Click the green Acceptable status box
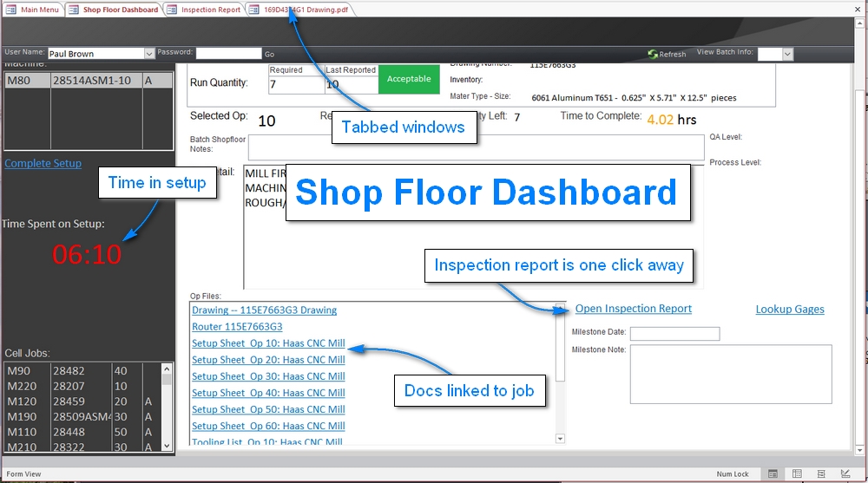Image resolution: width=868 pixels, height=483 pixels. click(x=409, y=79)
